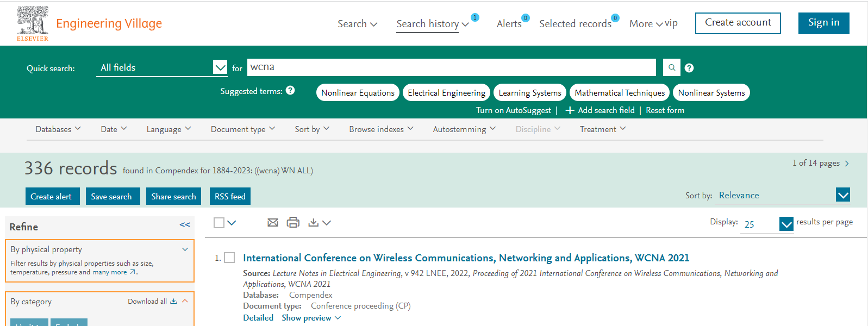Click RSS feed button
This screenshot has width=868, height=326.
230,196
